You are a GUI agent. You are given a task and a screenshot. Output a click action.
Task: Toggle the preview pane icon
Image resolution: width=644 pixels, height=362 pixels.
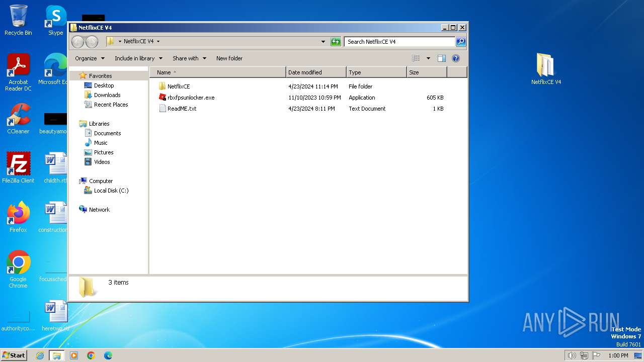click(x=441, y=58)
